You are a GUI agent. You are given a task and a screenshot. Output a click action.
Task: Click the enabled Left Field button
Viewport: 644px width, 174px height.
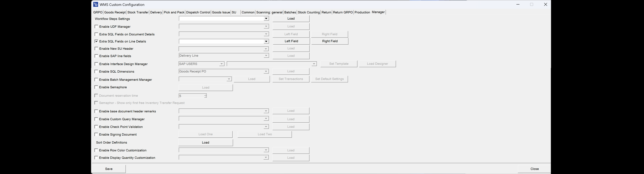[x=291, y=41]
